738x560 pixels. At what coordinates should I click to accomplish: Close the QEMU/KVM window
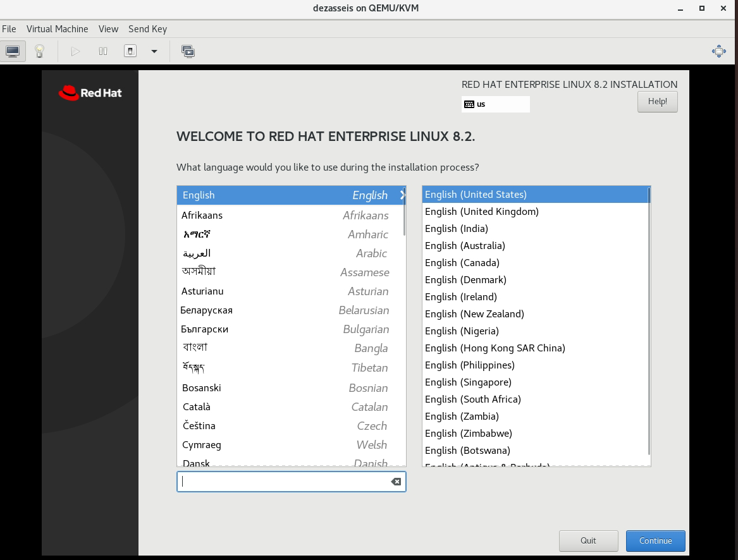tap(723, 8)
